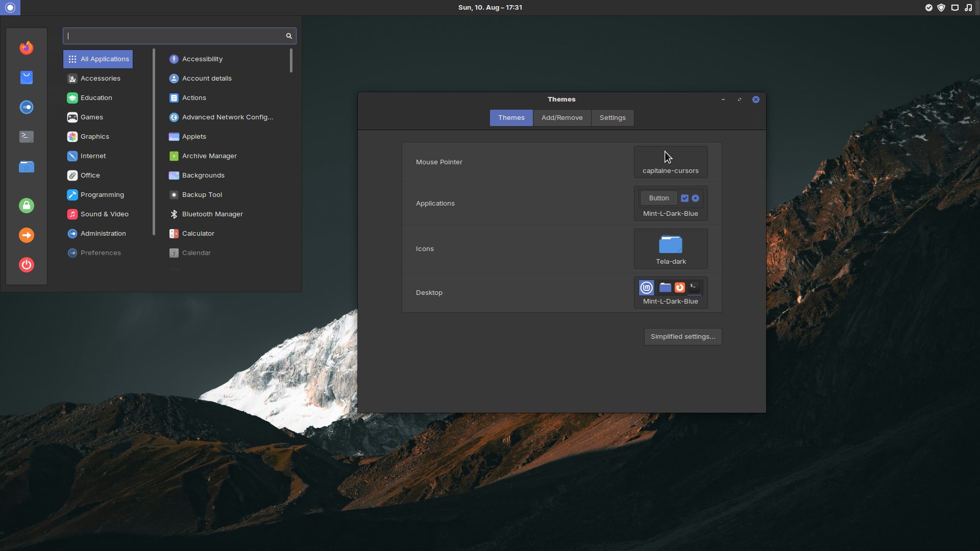Open the Tela-dark icons theme picker

click(670, 248)
